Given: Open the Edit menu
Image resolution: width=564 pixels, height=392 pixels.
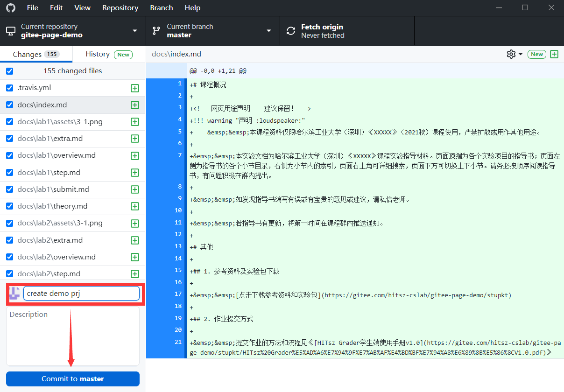Looking at the screenshot, I should [x=56, y=7].
